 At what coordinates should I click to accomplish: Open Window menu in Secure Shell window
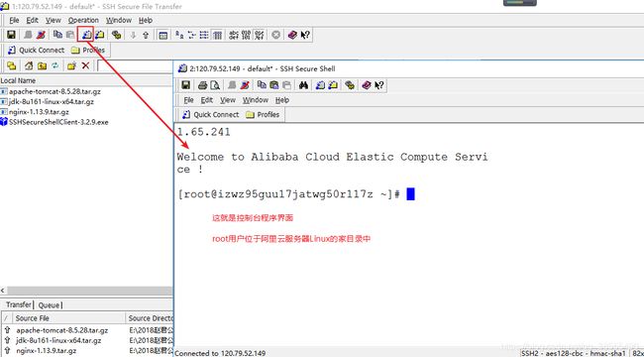pyautogui.click(x=255, y=100)
